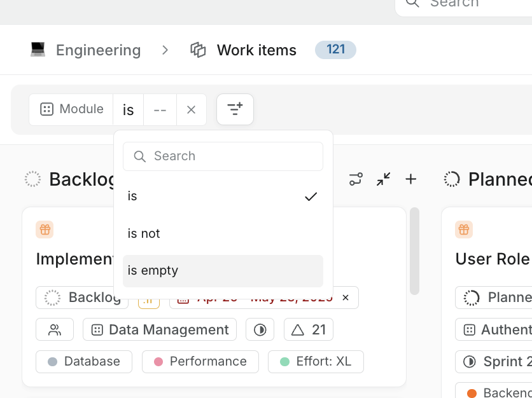Open the Data Management module dropdown
532x398 pixels.
coord(160,329)
